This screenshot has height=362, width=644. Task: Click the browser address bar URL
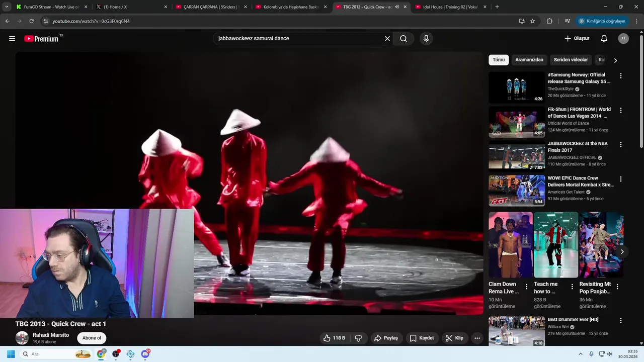pyautogui.click(x=91, y=21)
